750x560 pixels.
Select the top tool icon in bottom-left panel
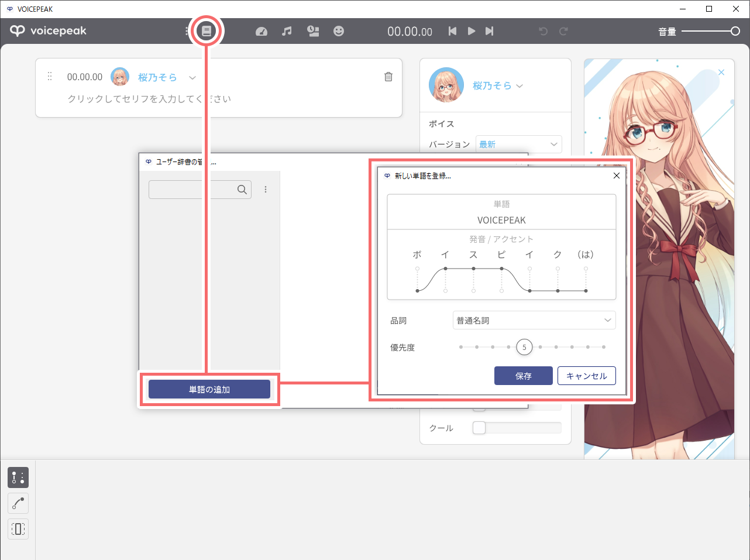(x=18, y=477)
